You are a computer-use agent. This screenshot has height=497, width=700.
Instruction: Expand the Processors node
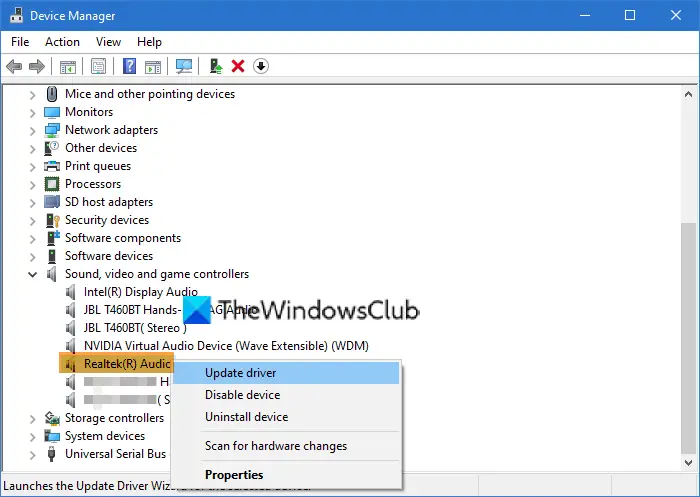(x=32, y=185)
